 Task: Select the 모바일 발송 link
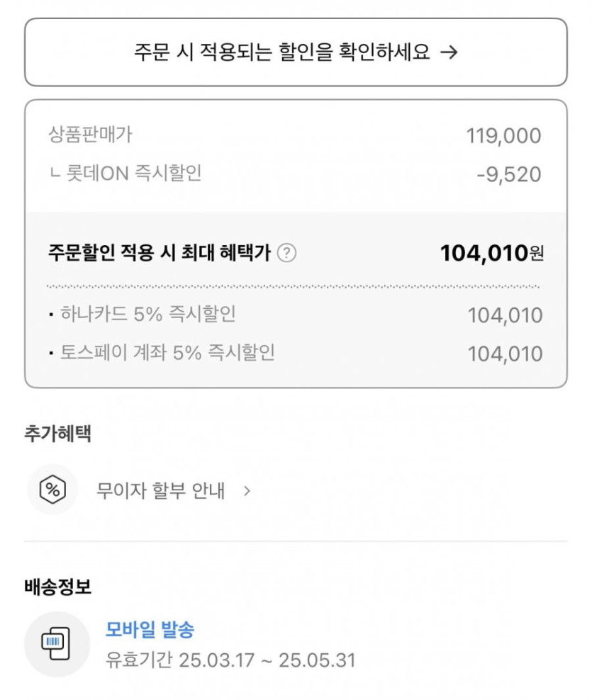[x=150, y=628]
